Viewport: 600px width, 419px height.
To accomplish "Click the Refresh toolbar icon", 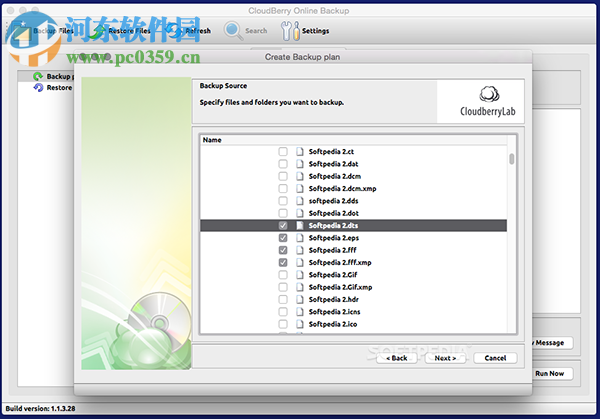I will (175, 31).
